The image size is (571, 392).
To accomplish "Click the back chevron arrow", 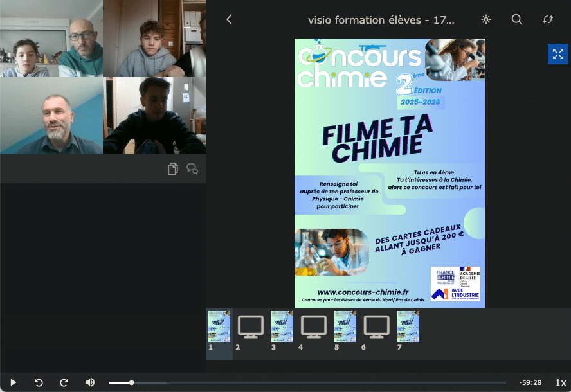I will [x=229, y=19].
